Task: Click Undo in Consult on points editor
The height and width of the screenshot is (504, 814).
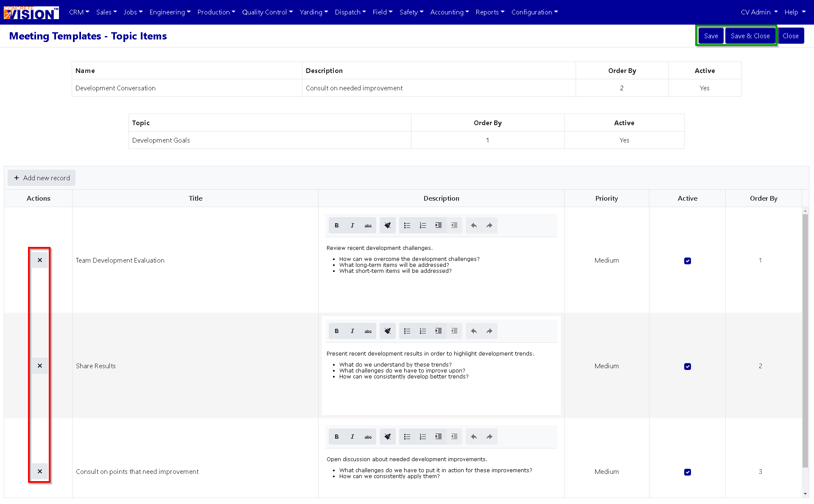Action: [x=474, y=437]
